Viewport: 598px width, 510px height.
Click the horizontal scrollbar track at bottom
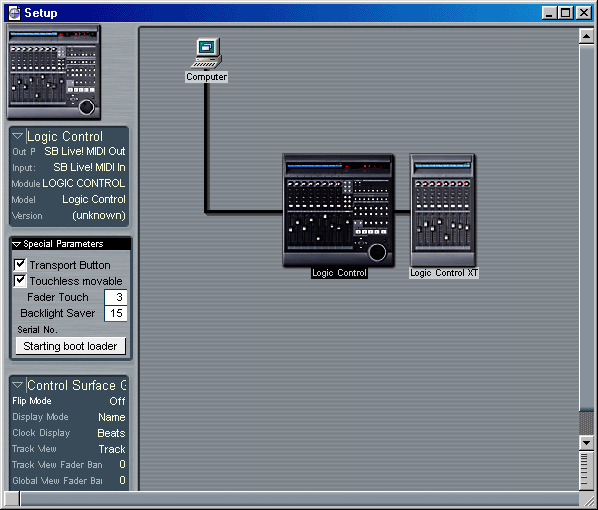click(x=299, y=499)
